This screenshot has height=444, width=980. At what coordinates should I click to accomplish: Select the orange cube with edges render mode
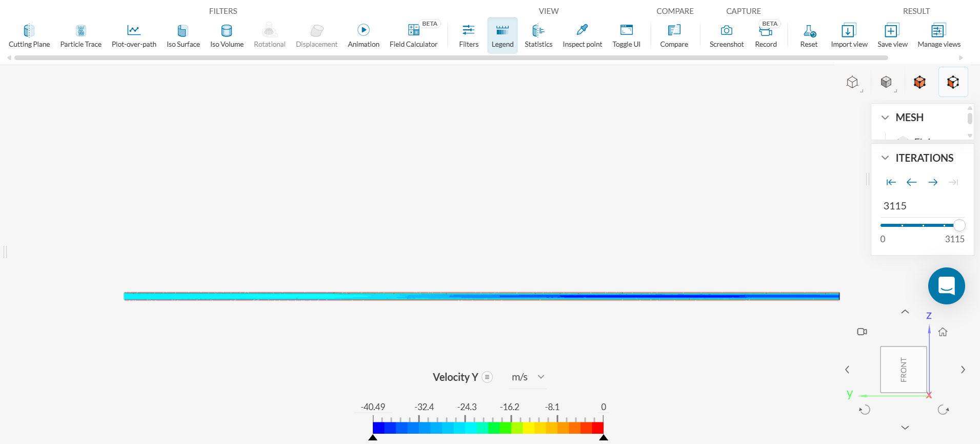coord(953,82)
